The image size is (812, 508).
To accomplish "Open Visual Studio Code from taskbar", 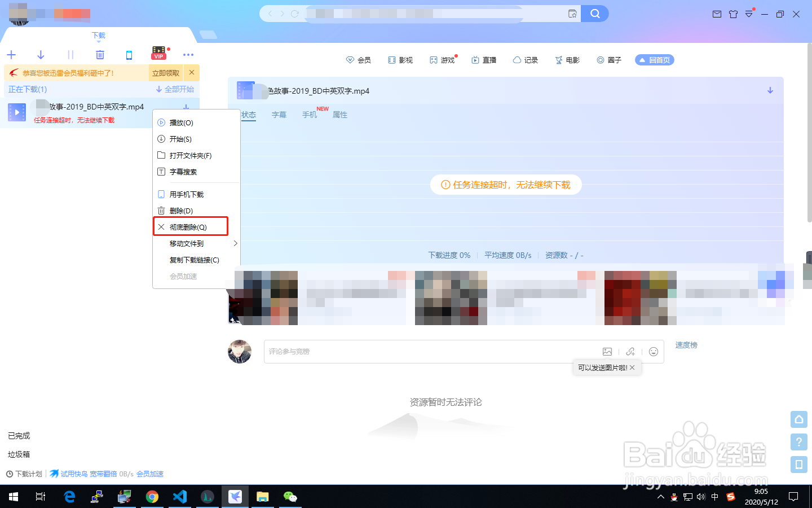I will (180, 497).
